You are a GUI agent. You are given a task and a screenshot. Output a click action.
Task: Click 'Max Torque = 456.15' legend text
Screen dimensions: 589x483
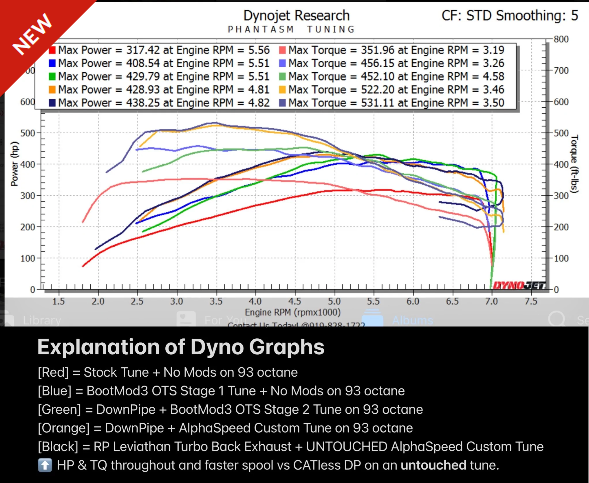click(342, 63)
